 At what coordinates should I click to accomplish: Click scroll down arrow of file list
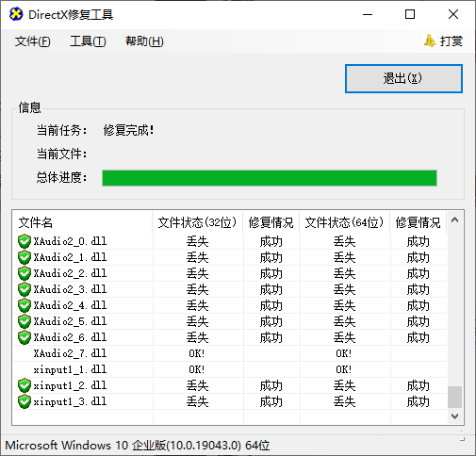[454, 416]
